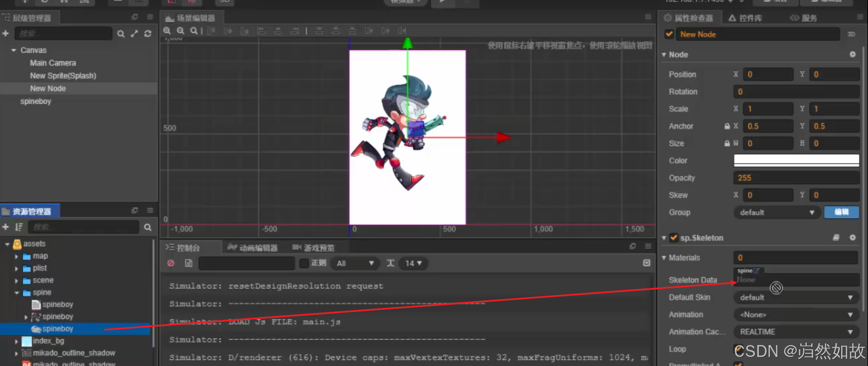Screen dimensions: 868x366
Task: Expand the map folder
Action: coord(17,257)
